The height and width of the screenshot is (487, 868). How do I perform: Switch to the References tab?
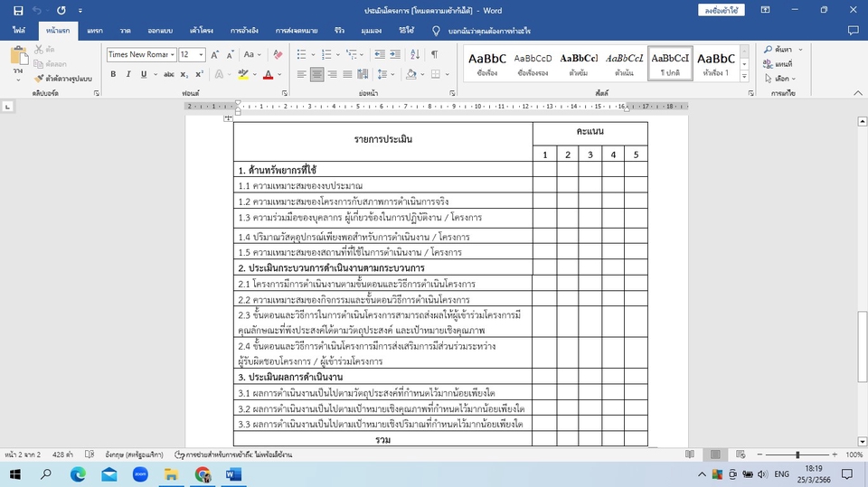tap(244, 31)
